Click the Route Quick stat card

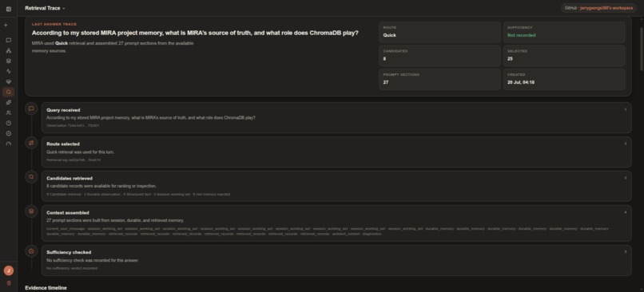point(439,32)
